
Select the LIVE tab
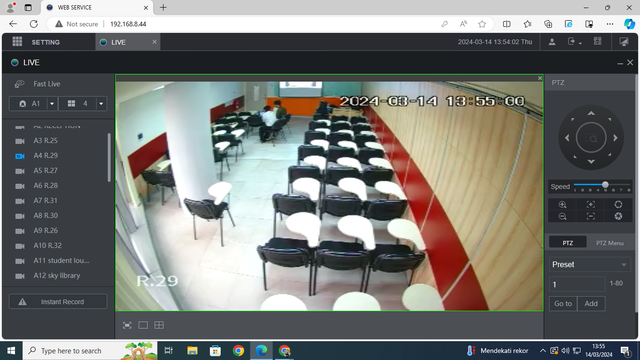coord(118,42)
